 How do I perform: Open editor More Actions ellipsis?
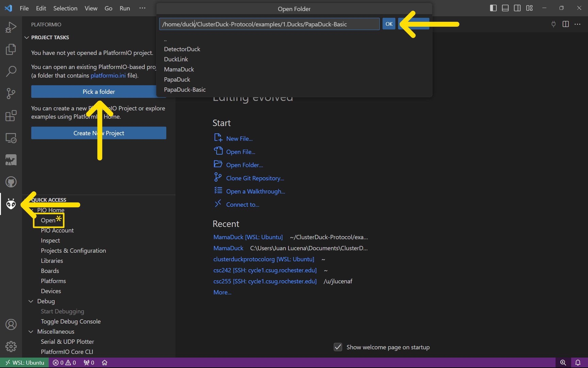click(578, 24)
